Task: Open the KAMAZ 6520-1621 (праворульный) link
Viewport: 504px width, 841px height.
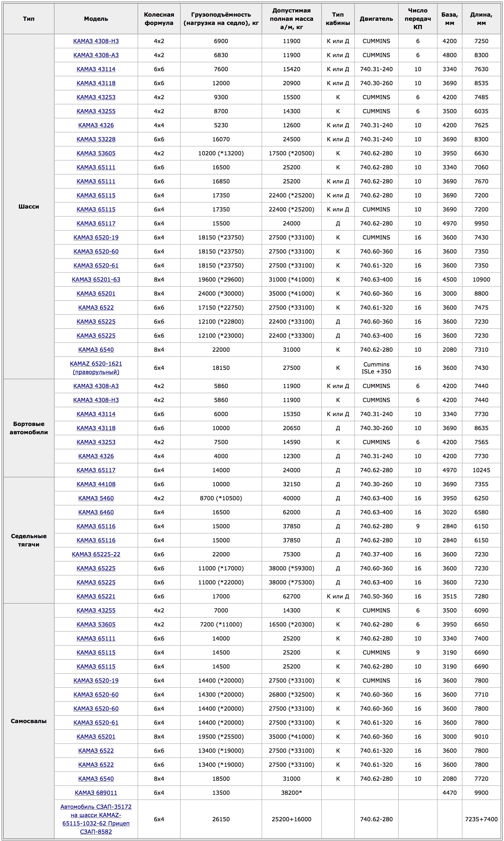Action: 96,368
